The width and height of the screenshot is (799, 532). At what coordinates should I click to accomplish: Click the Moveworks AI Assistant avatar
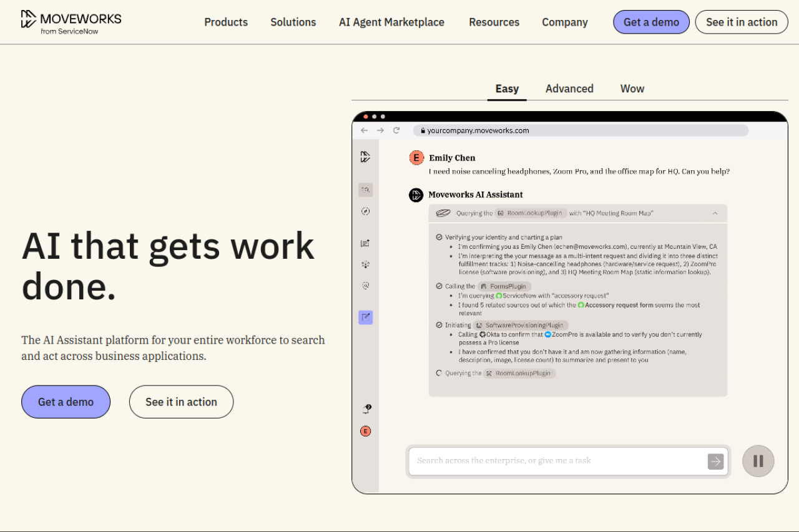point(416,195)
